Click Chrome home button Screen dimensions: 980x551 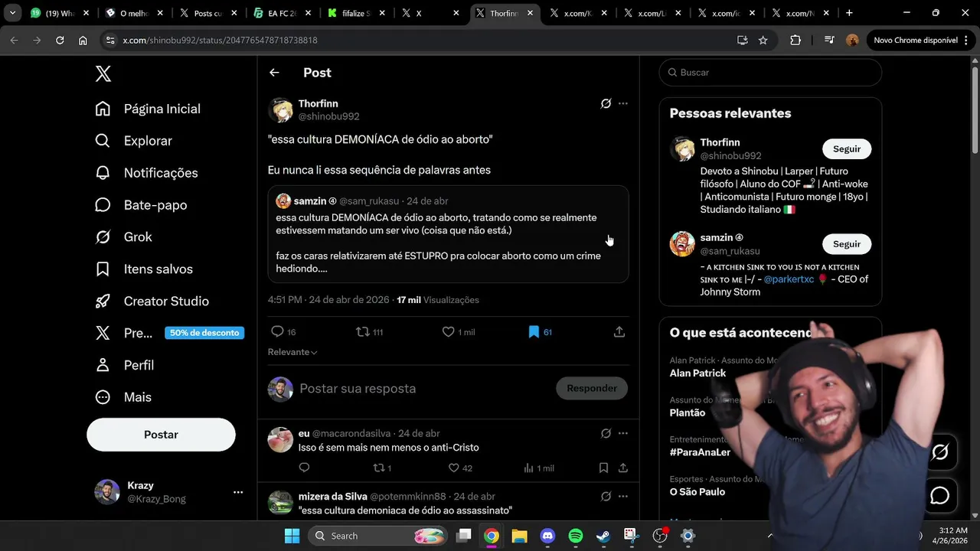(83, 41)
